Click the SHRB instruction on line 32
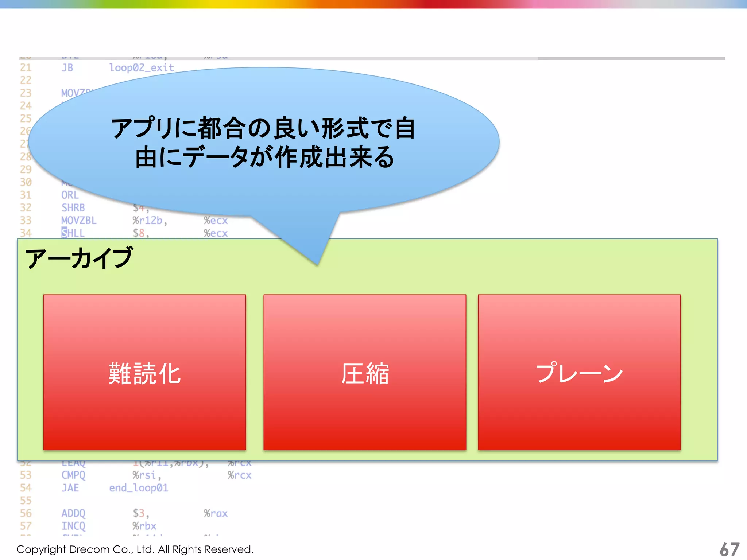The height and width of the screenshot is (560, 747). 73,208
